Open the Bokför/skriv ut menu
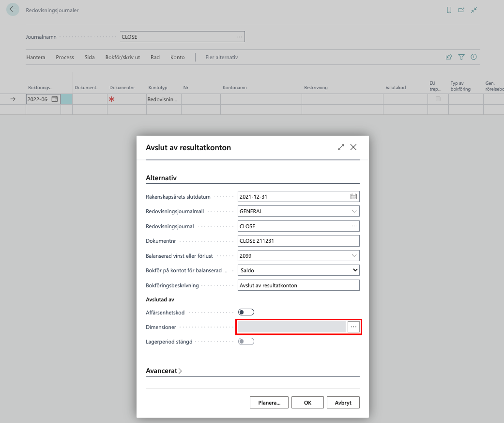Screen dimensions: 504x423 (x=122, y=57)
